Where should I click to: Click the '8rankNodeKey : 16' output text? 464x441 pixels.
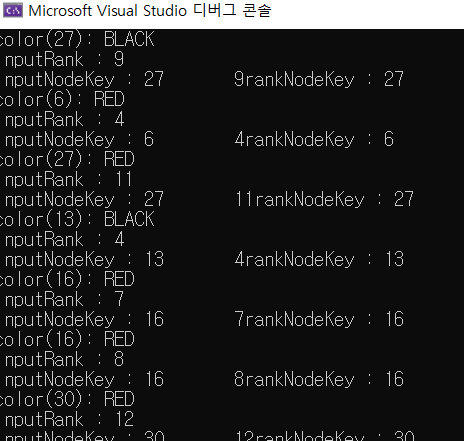pyautogui.click(x=319, y=379)
